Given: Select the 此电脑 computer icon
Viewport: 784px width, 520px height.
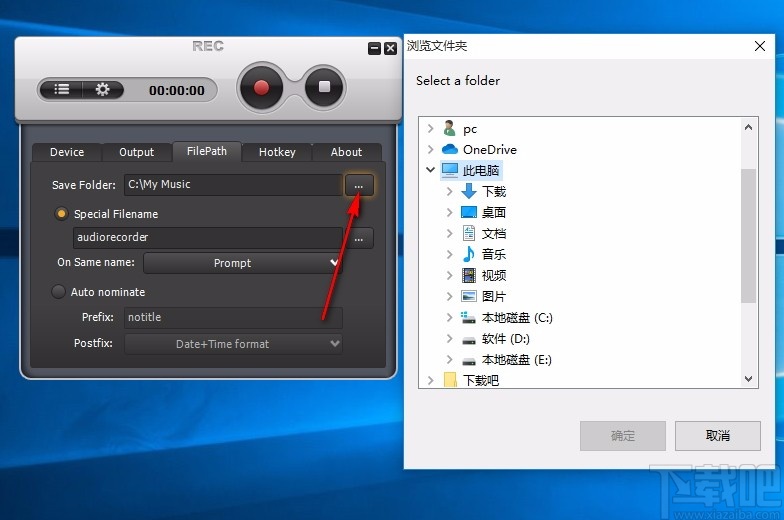Looking at the screenshot, I should point(450,170).
